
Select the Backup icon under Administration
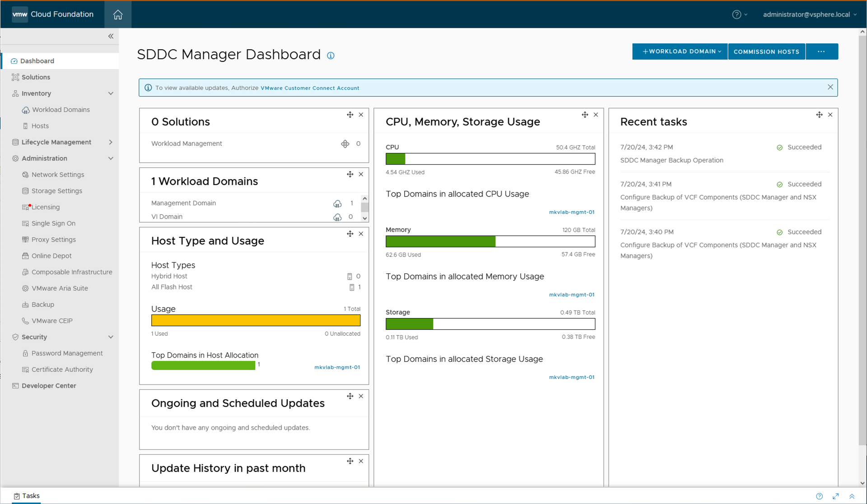(25, 305)
